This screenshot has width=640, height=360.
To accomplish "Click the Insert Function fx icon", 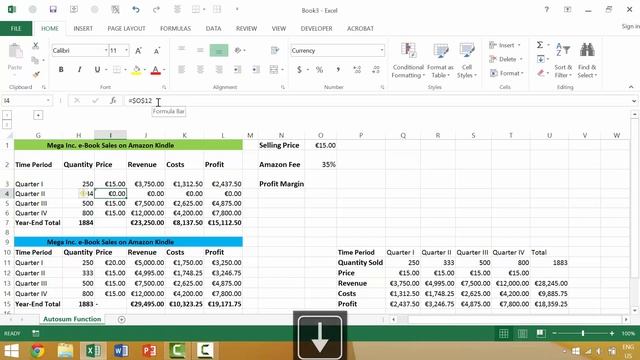I will tap(113, 100).
